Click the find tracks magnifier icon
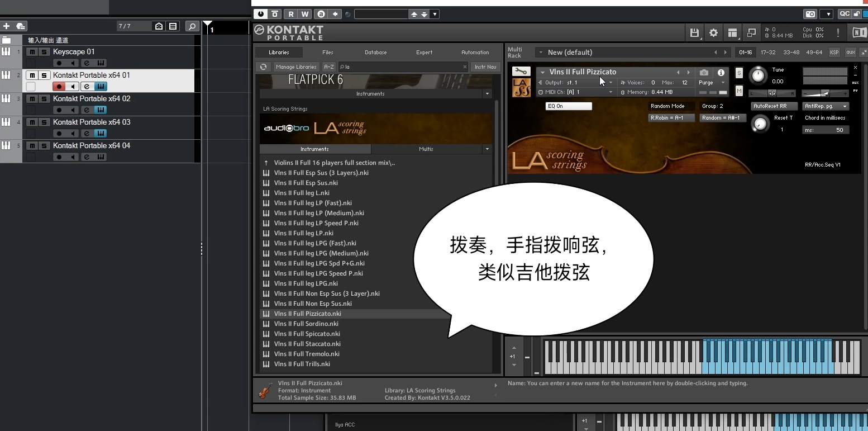This screenshot has width=868, height=431. coord(192,26)
